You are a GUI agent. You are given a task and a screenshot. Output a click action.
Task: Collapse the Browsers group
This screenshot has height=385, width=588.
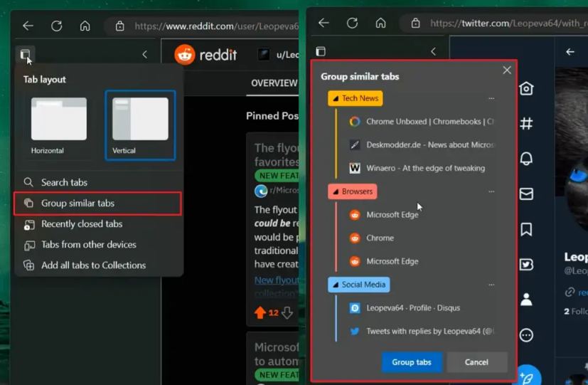coord(336,191)
